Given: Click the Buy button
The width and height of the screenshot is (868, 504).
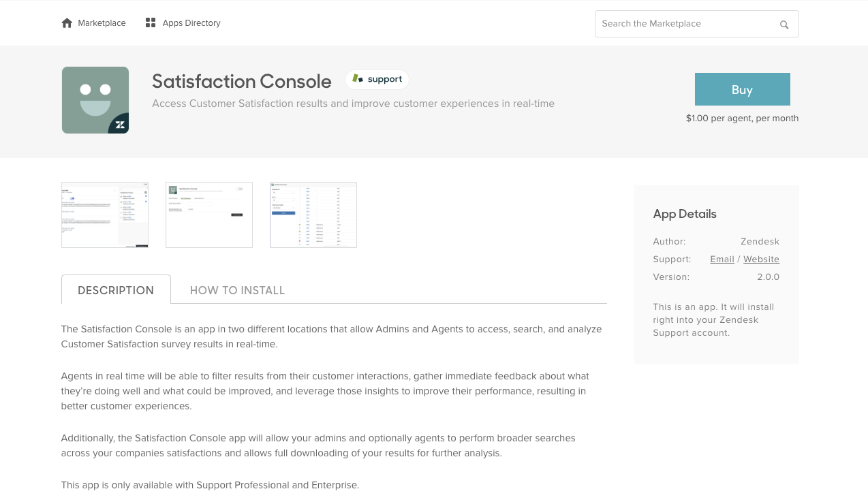Looking at the screenshot, I should tap(742, 89).
